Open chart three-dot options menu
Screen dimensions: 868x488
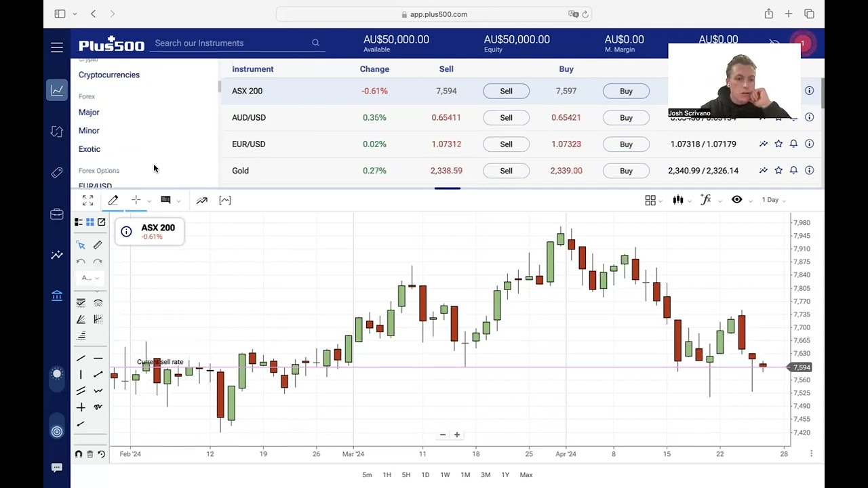point(811,453)
